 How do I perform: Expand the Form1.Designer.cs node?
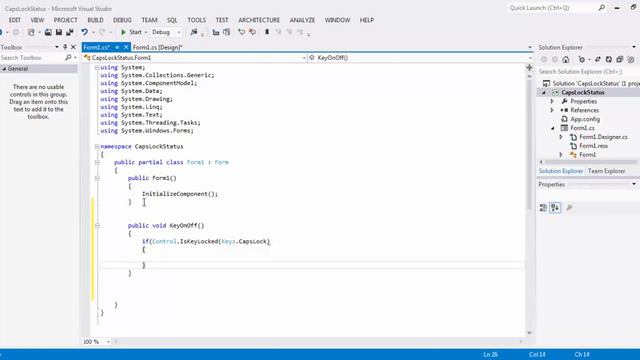(x=561, y=137)
